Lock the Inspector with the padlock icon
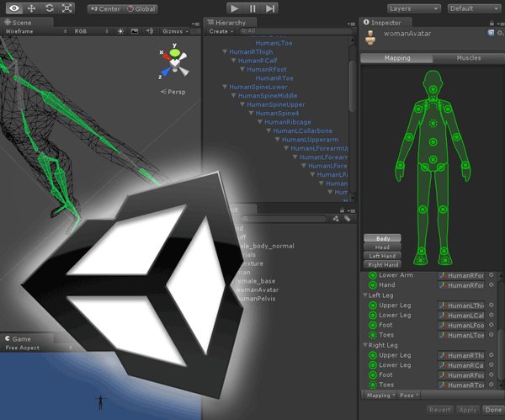The image size is (505, 420). [x=492, y=24]
